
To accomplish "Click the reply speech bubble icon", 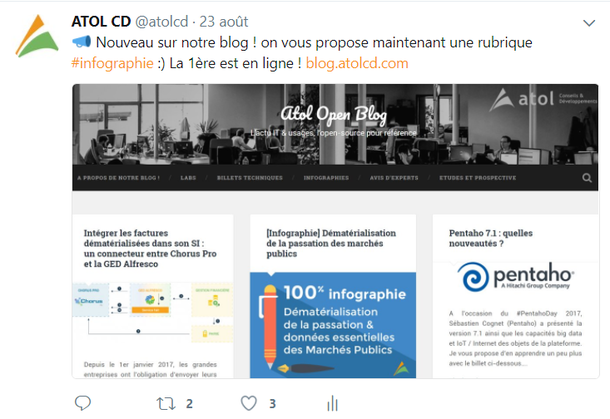I will (82, 403).
